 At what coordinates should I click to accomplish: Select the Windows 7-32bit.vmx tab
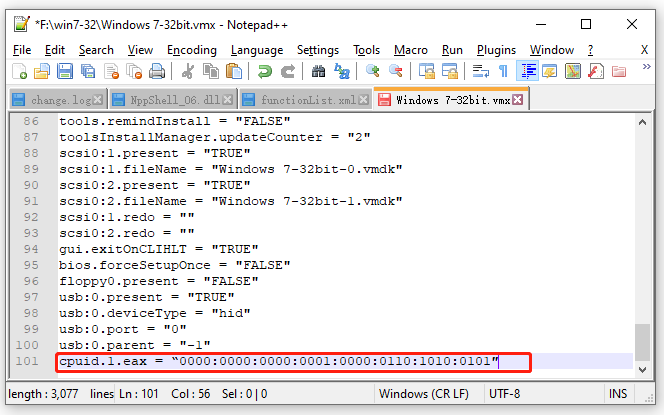coord(452,100)
